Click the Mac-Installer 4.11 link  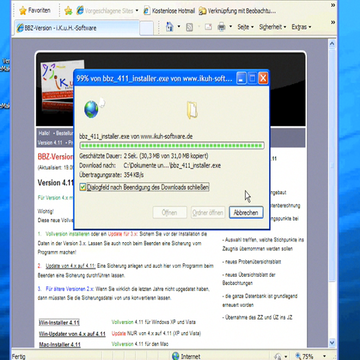click(60, 344)
